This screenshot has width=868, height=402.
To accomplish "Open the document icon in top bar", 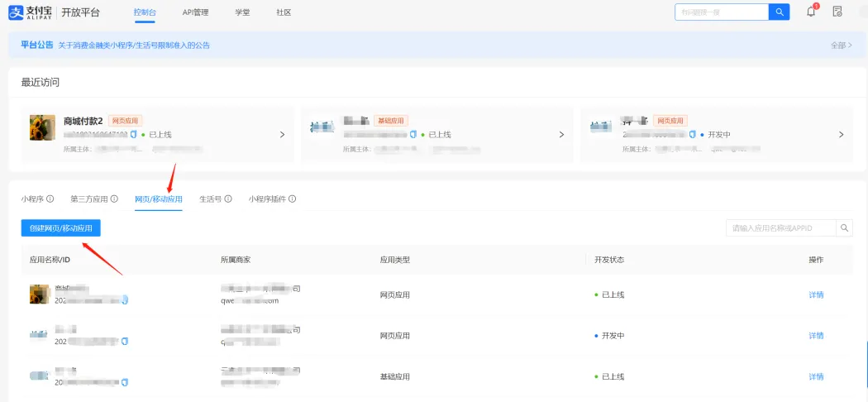I will (x=837, y=12).
